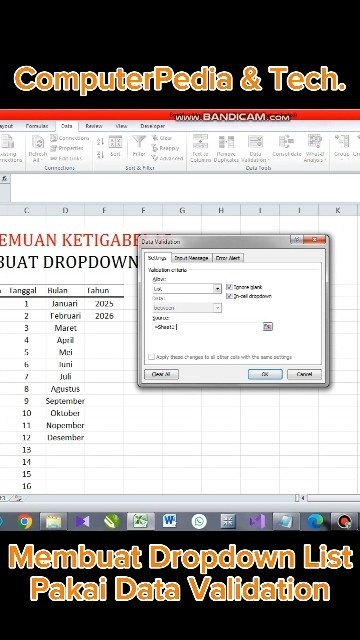This screenshot has height=640, width=360.
Task: Select column D header
Action: (x=65, y=210)
